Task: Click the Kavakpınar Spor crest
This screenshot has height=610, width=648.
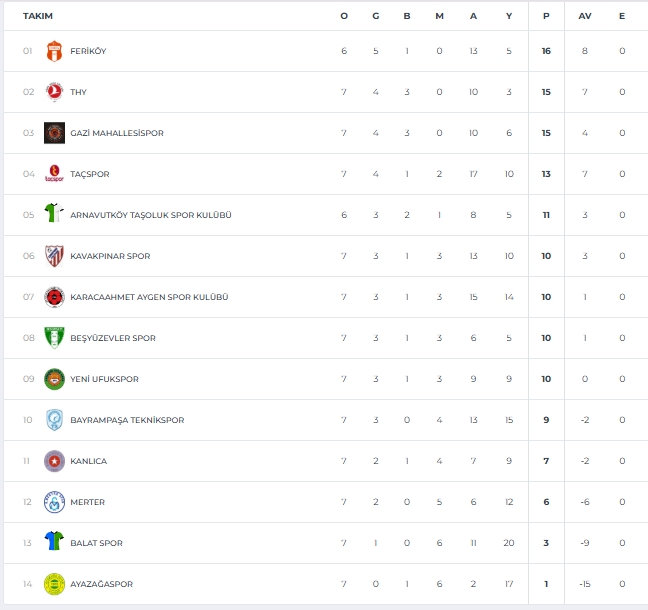Action: [x=54, y=256]
